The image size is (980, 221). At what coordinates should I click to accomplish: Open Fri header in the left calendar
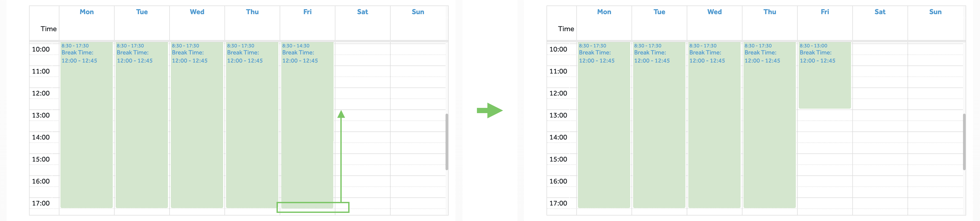click(x=307, y=12)
